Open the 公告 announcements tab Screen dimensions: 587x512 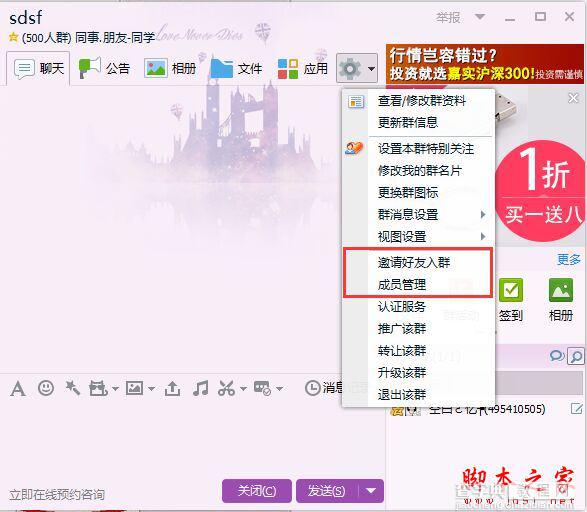(104, 68)
